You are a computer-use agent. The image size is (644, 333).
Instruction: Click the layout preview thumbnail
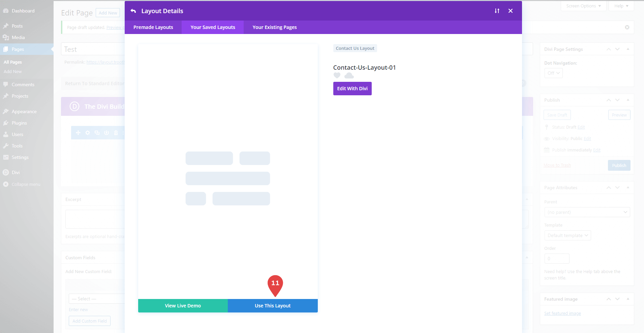pos(228,172)
